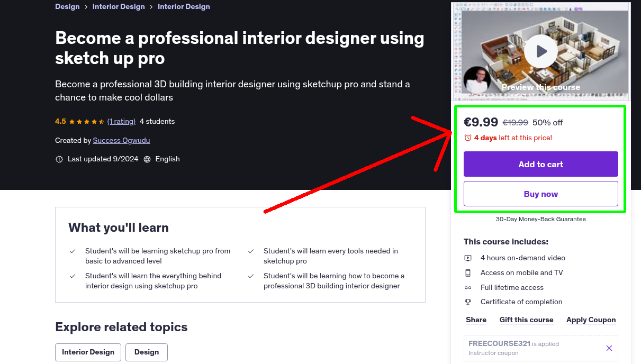Click the globe icon next to English
The height and width of the screenshot is (364, 641).
147,159
